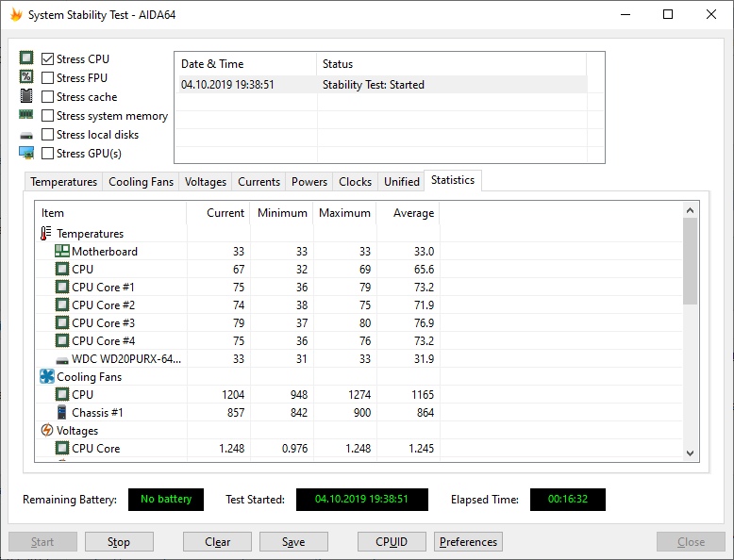Click the lightning icon of Voltages group

pyautogui.click(x=47, y=430)
